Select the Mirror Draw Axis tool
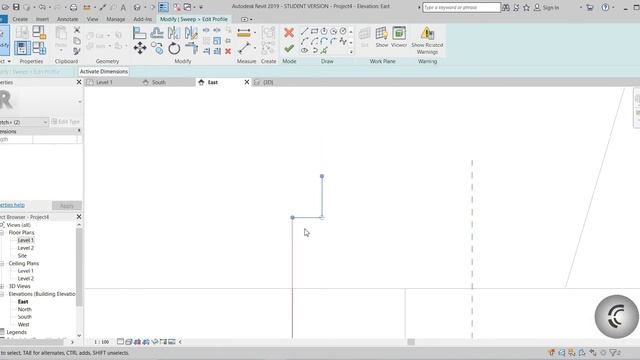 point(191,33)
